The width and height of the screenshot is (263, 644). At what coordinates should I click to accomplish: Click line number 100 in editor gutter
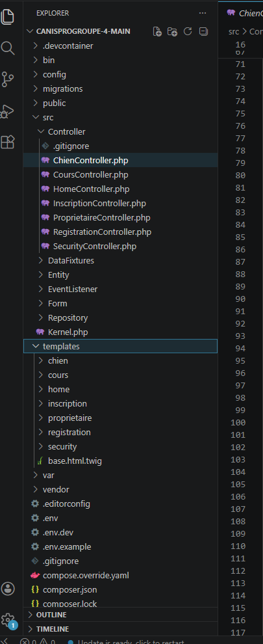(238, 423)
